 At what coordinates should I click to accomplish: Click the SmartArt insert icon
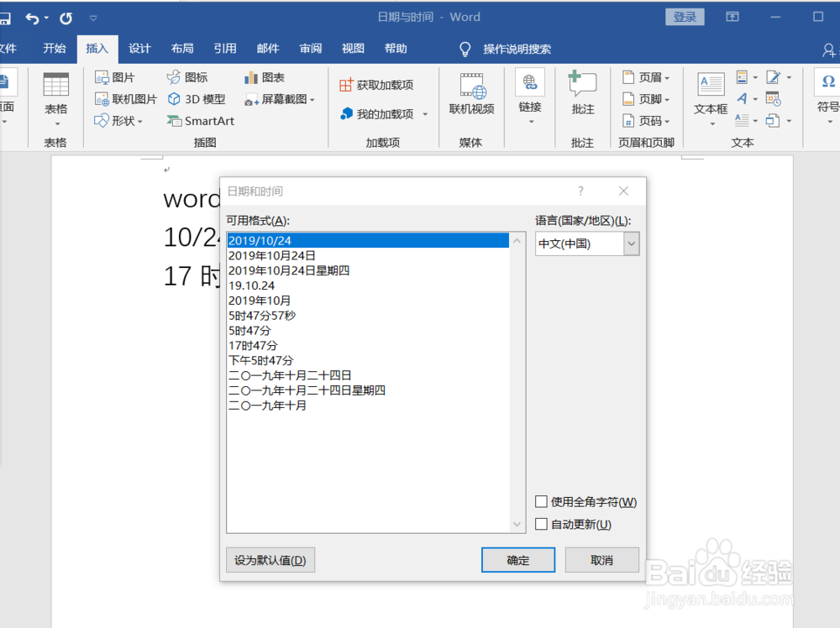pos(200,120)
